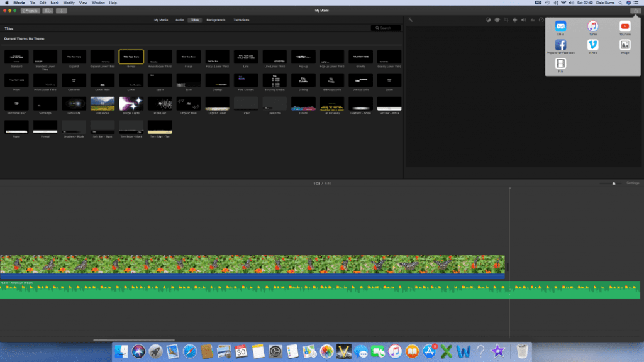
Task: Select the Pixie Dust title
Action: [160, 104]
